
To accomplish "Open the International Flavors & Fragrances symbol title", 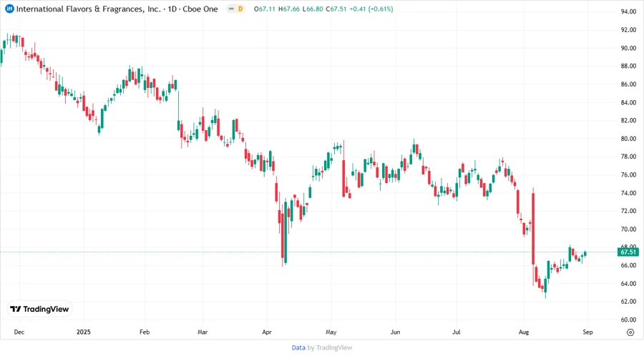I will (x=117, y=9).
